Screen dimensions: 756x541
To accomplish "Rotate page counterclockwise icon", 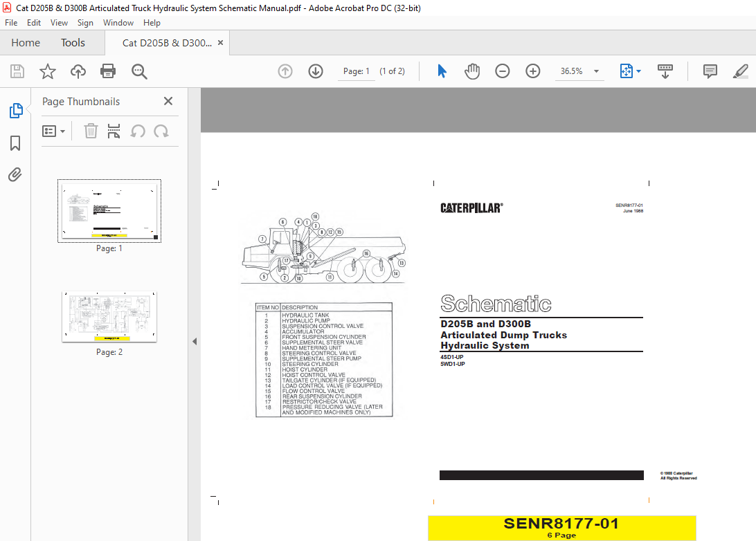I will 138,131.
